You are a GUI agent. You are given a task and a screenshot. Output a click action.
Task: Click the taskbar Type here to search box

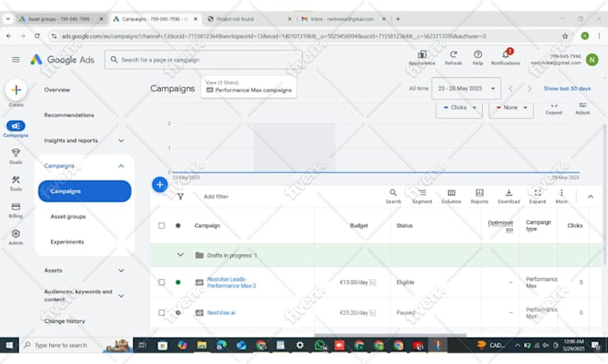click(76, 345)
